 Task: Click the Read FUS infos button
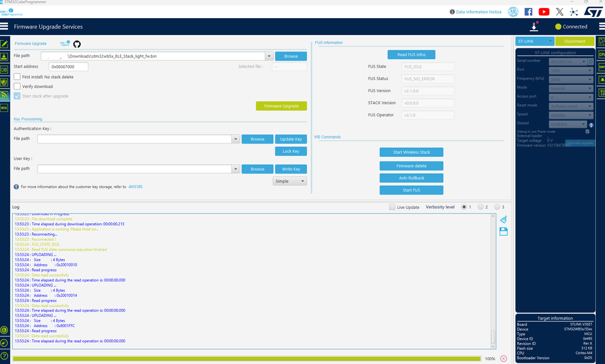411,55
